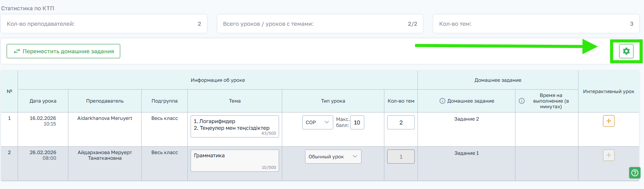Expand the Обычный урок lesson type dropdown
Screen dimensions: 644x189
point(333,157)
